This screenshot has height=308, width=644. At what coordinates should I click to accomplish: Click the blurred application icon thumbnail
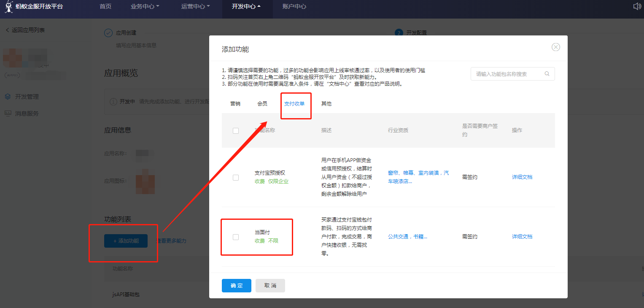click(145, 181)
